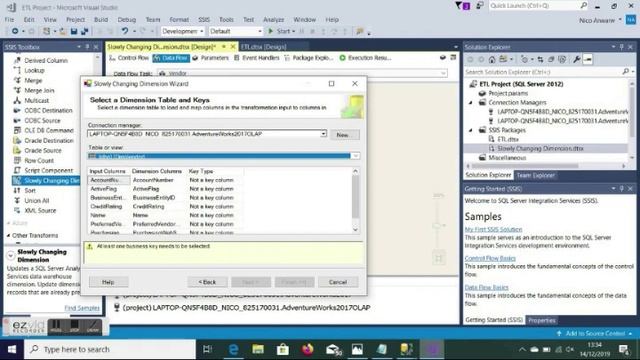Switch to Event Handlers tab

point(257,58)
